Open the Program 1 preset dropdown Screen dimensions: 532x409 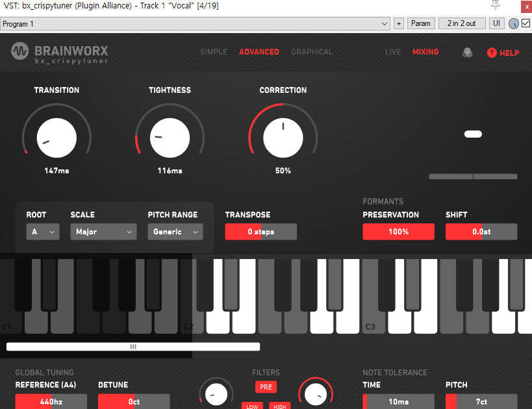[x=195, y=24]
